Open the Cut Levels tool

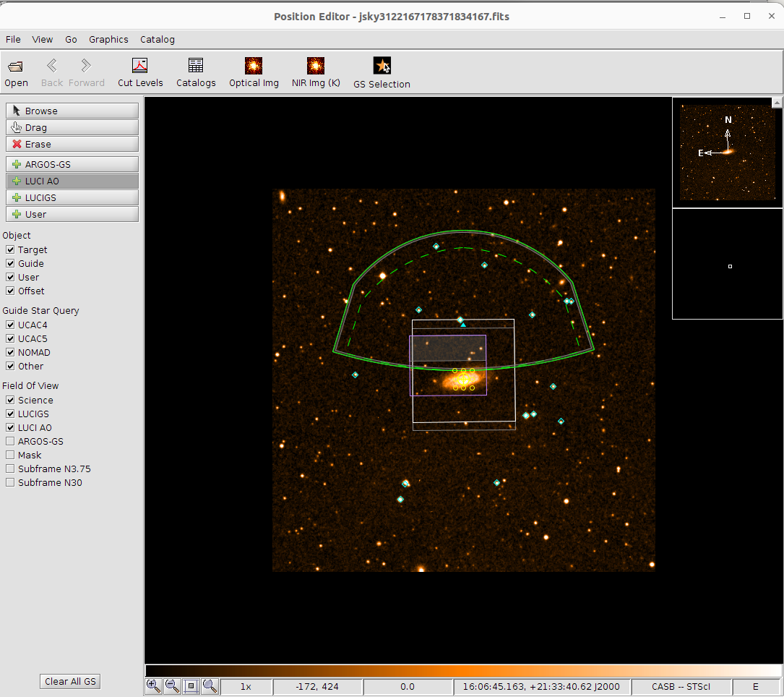click(140, 73)
